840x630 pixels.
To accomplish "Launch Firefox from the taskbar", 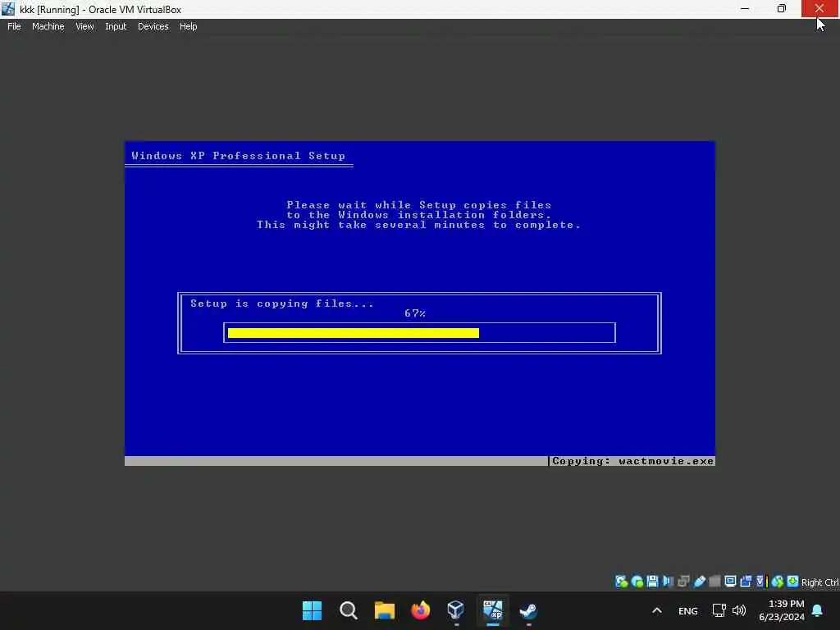I will pos(421,610).
